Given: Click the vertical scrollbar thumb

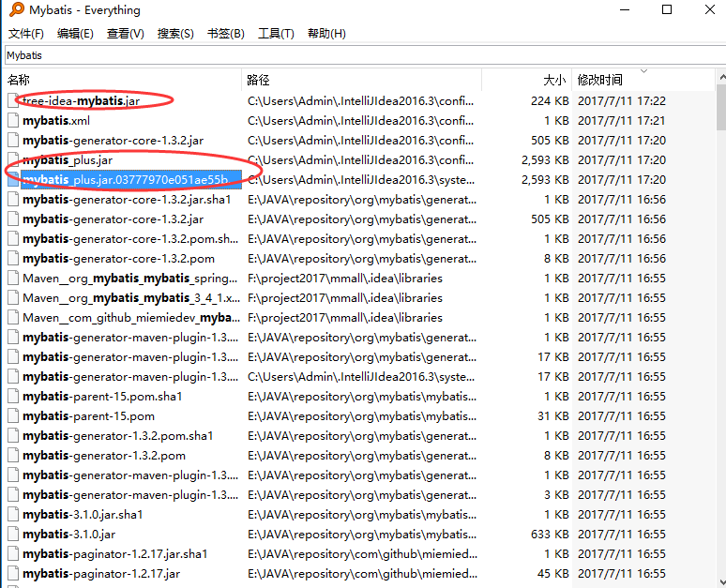Looking at the screenshot, I should click(x=721, y=108).
